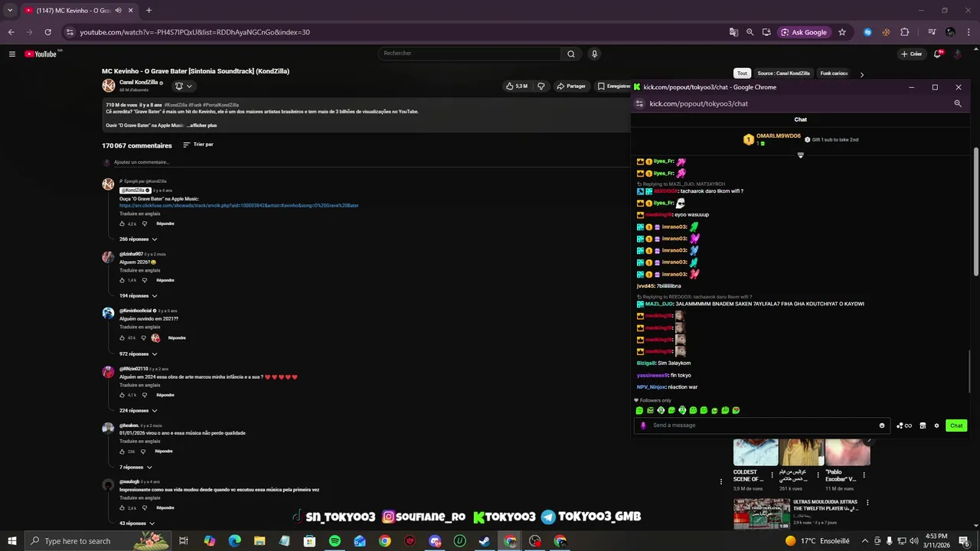Viewport: 980px width, 551px height.
Task: Click the Créer button
Action: pyautogui.click(x=911, y=54)
